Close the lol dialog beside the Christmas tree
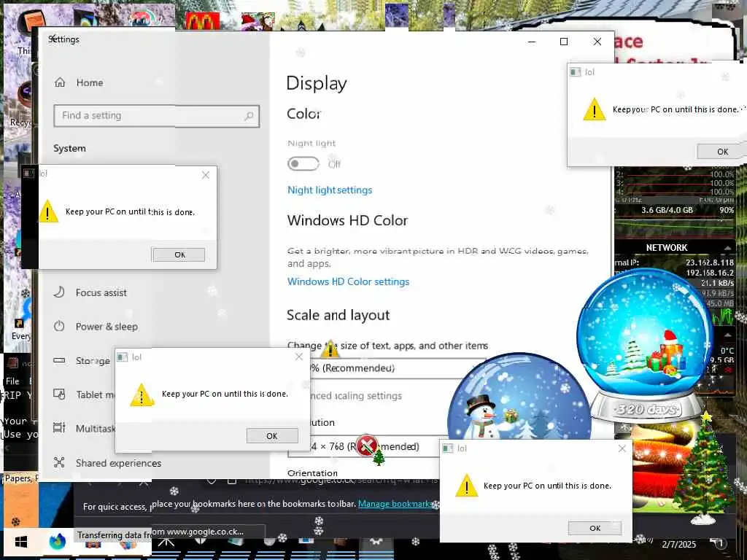The image size is (747, 560). 622,448
